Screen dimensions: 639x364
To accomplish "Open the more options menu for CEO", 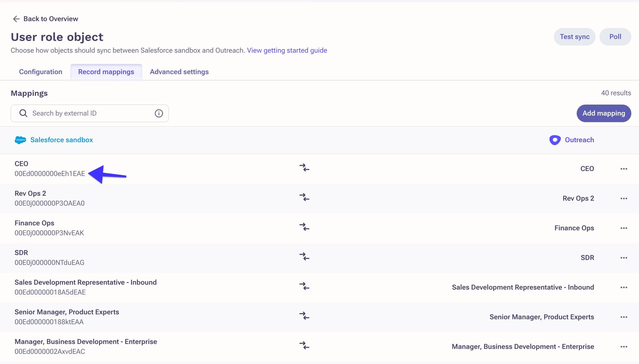I will tap(624, 169).
